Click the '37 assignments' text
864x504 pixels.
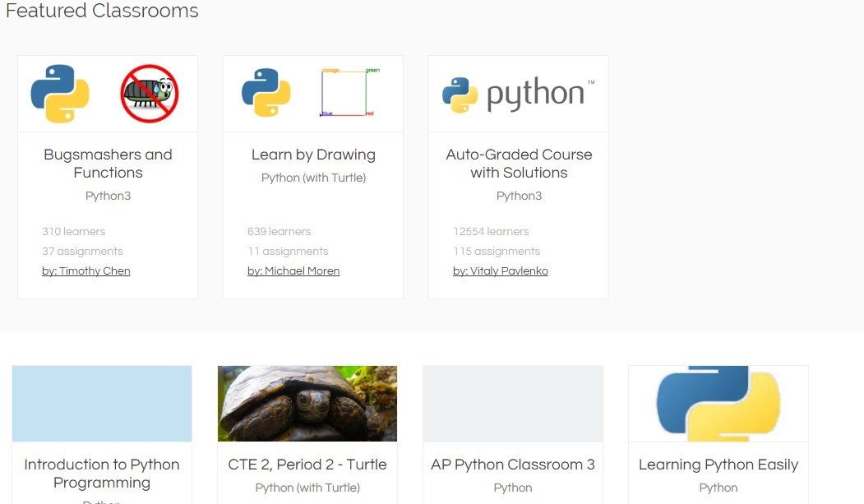click(x=82, y=251)
